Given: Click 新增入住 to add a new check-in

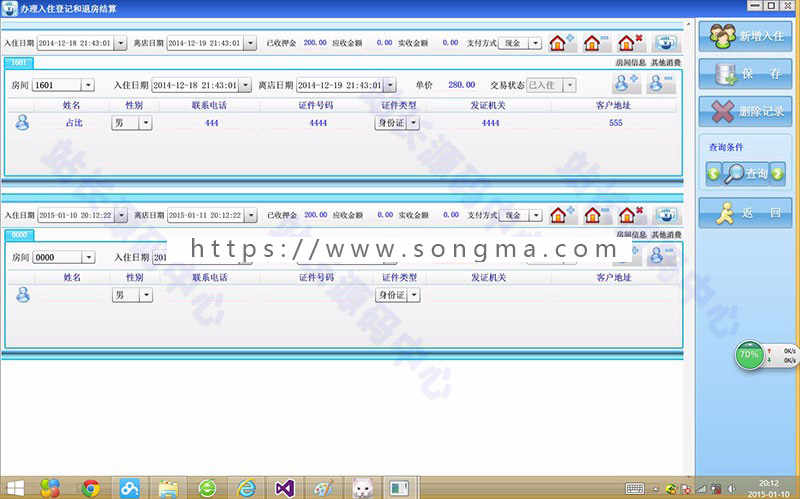Looking at the screenshot, I should pyautogui.click(x=745, y=36).
